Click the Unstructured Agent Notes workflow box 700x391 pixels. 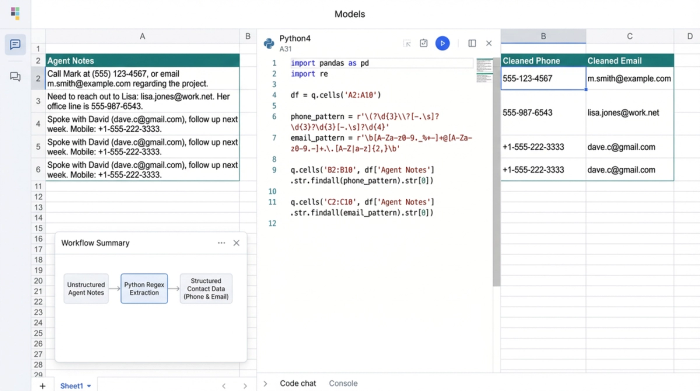pyautogui.click(x=86, y=289)
